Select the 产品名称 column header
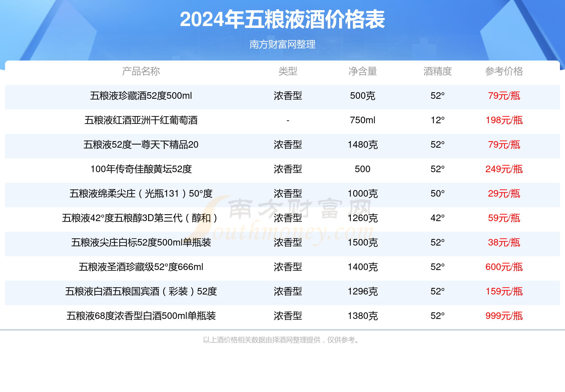565x392 pixels. (x=141, y=71)
